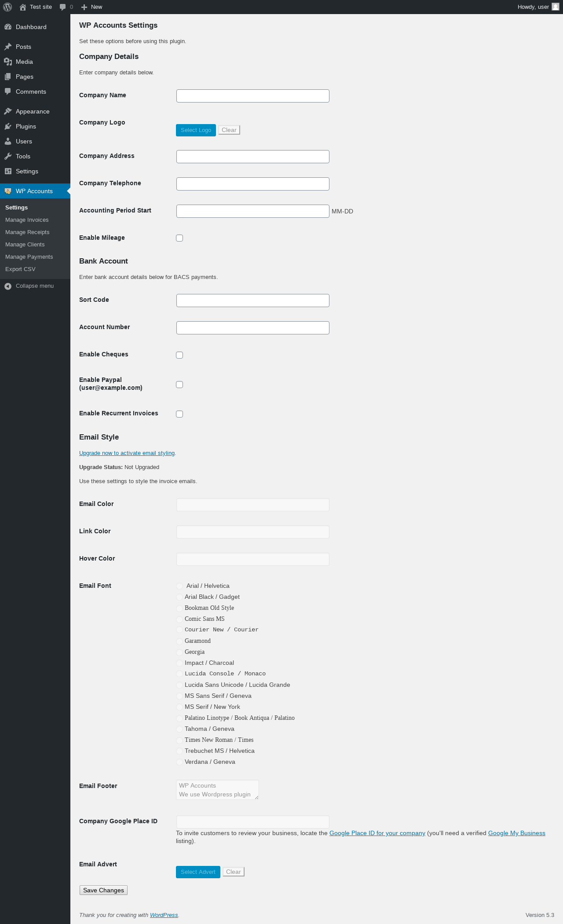Click the Dashboard gauge icon

pyautogui.click(x=8, y=27)
